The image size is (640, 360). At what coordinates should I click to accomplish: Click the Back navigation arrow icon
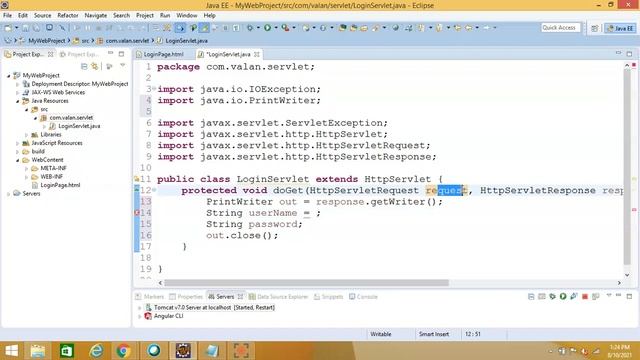469,28
